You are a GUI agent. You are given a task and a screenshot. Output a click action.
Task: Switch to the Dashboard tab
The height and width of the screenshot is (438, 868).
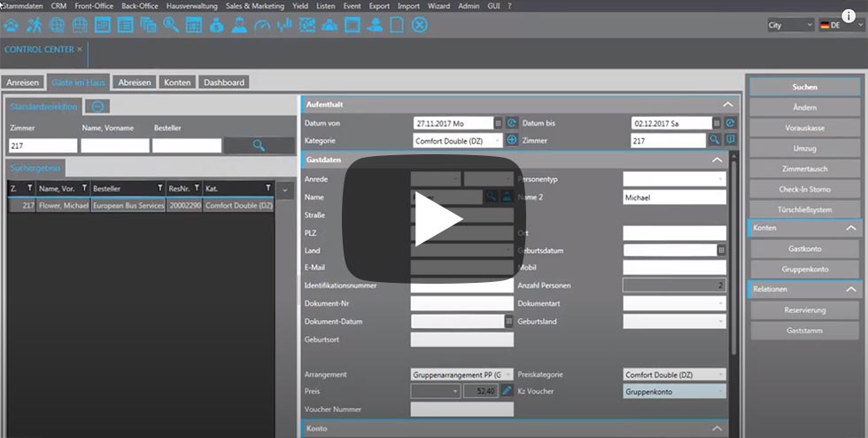(x=223, y=82)
